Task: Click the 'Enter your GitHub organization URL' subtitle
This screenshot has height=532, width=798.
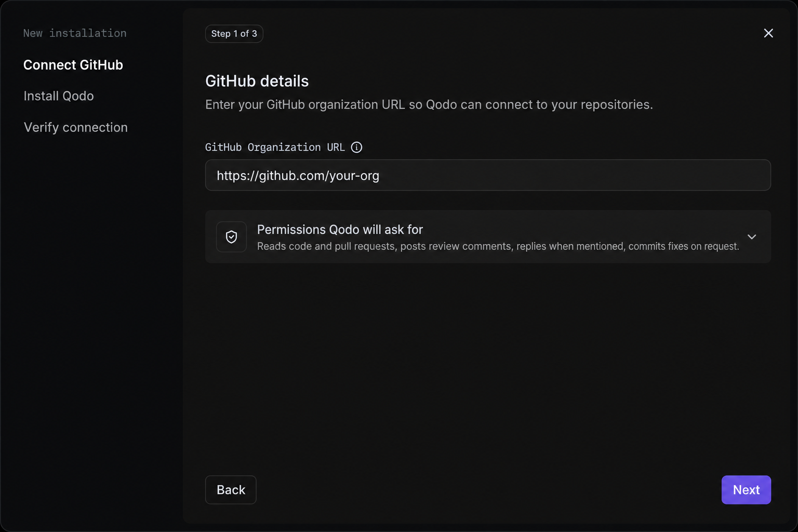Action: [x=429, y=104]
